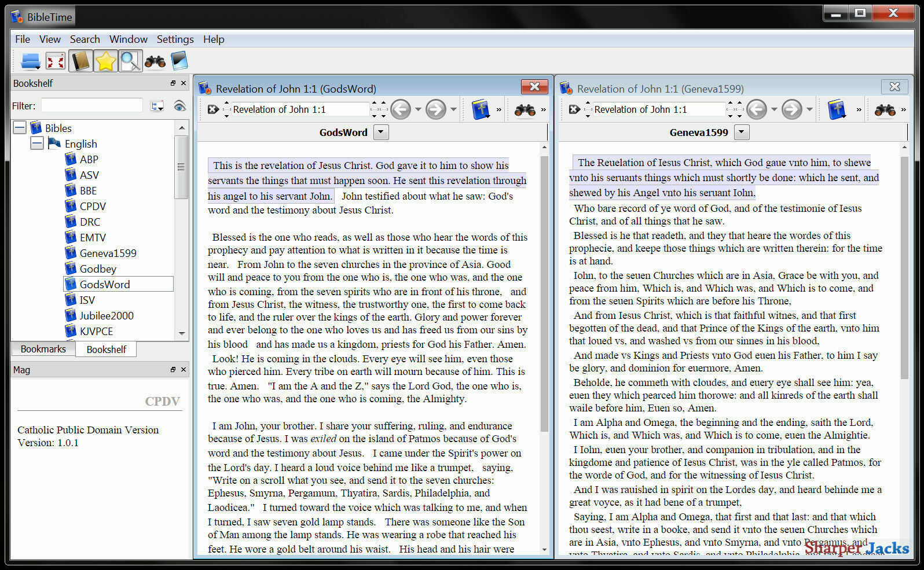The image size is (924, 570).
Task: Collapse the Bibles tree node
Action: pyautogui.click(x=20, y=127)
